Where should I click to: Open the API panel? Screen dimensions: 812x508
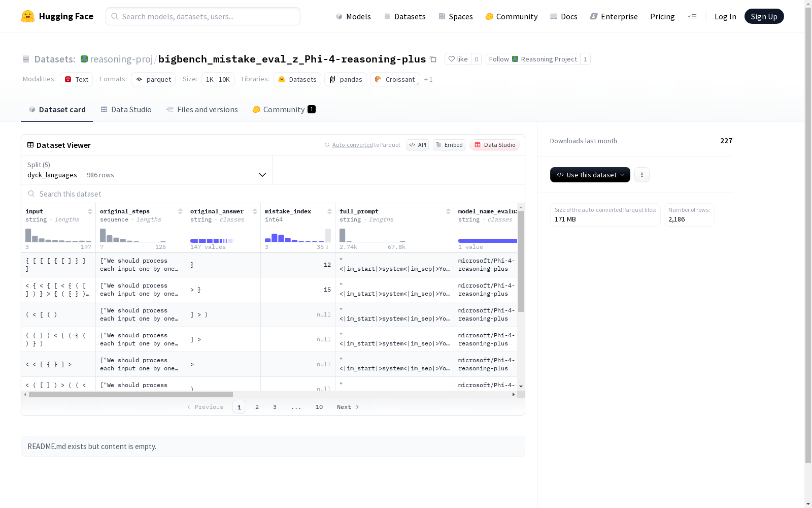(x=418, y=145)
